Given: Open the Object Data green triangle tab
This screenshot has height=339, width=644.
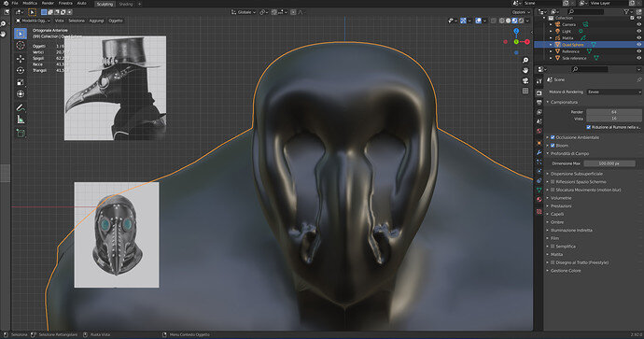Looking at the screenshot, I should coord(539,190).
